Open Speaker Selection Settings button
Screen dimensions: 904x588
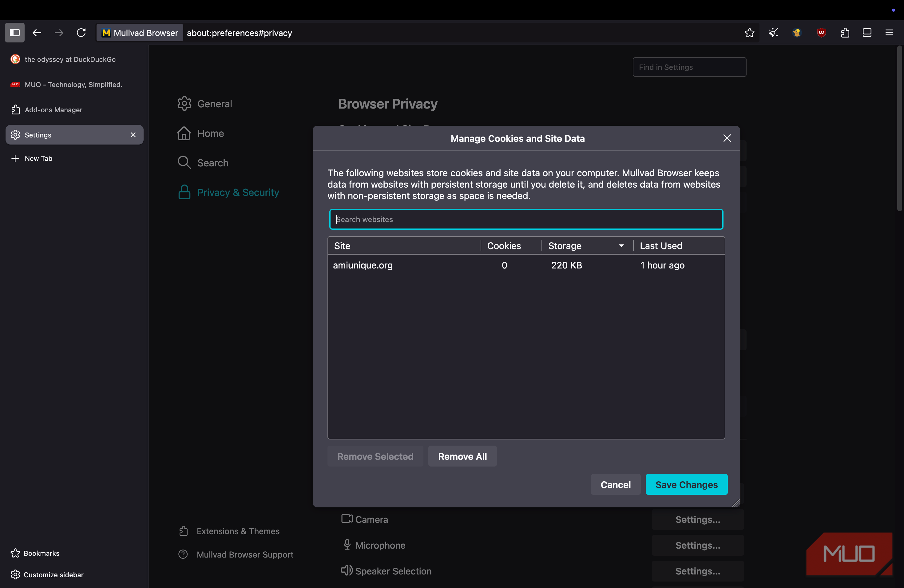(697, 571)
